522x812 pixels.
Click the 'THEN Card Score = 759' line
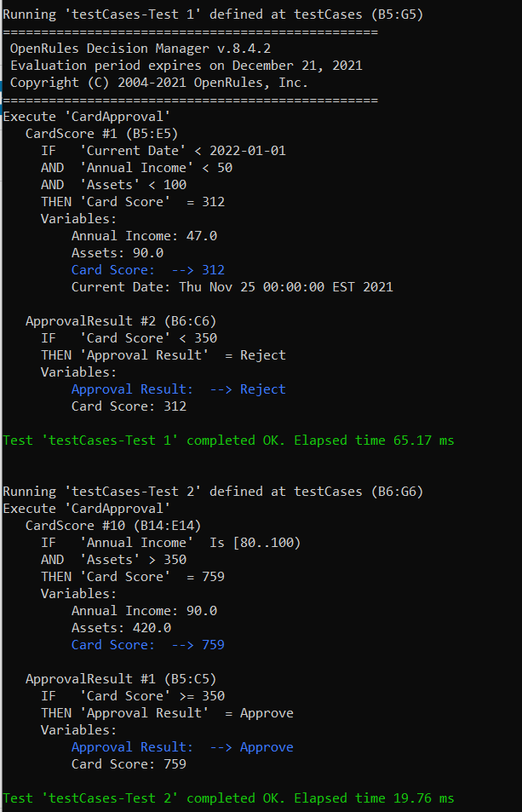point(132,577)
